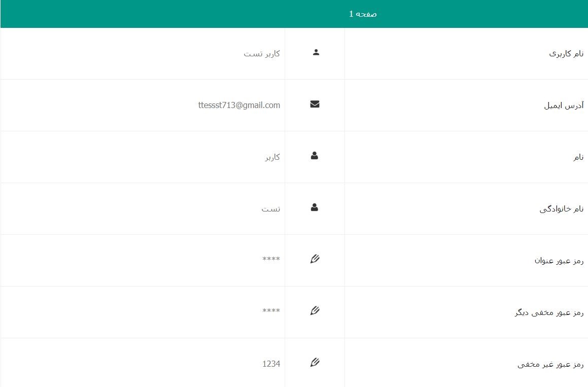This screenshot has height=387, width=588.
Task: Click the envelope icon beside آدرس ایمیل
Action: pyautogui.click(x=315, y=104)
